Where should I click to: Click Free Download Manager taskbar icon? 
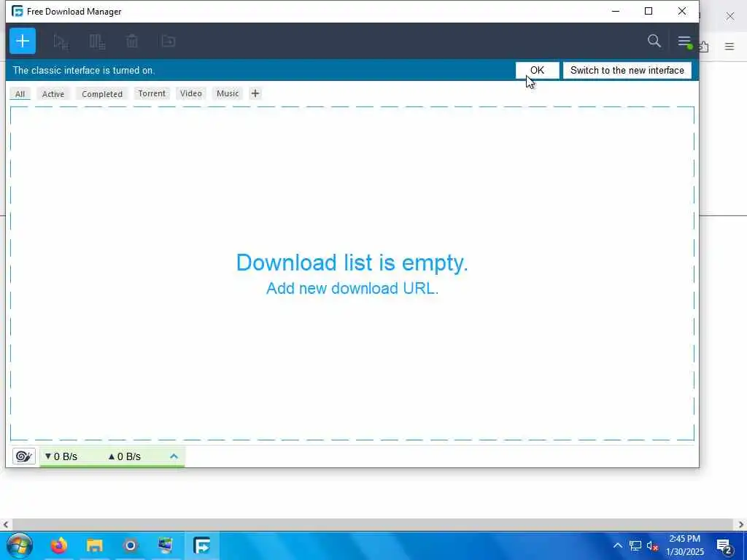(x=202, y=545)
